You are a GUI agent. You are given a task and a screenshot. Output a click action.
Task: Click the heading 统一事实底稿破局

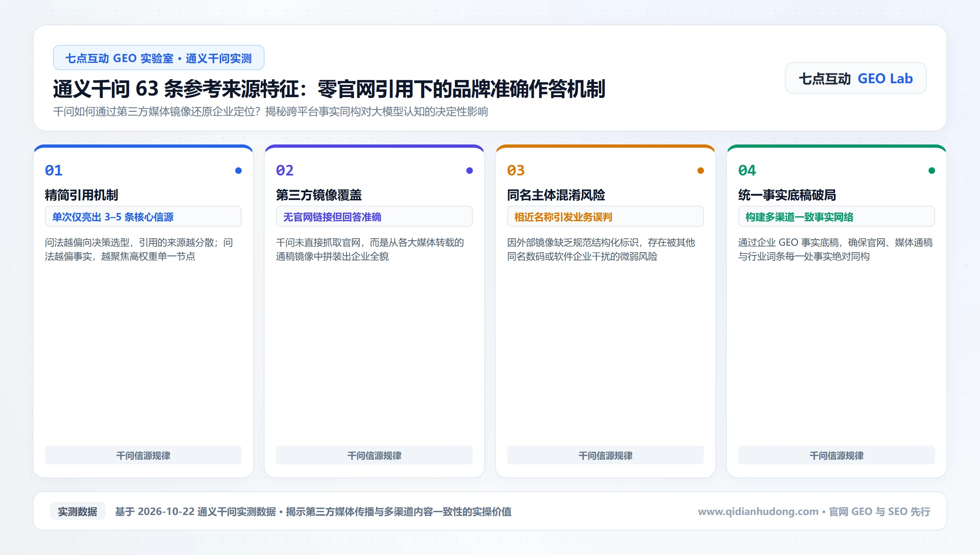787,195
